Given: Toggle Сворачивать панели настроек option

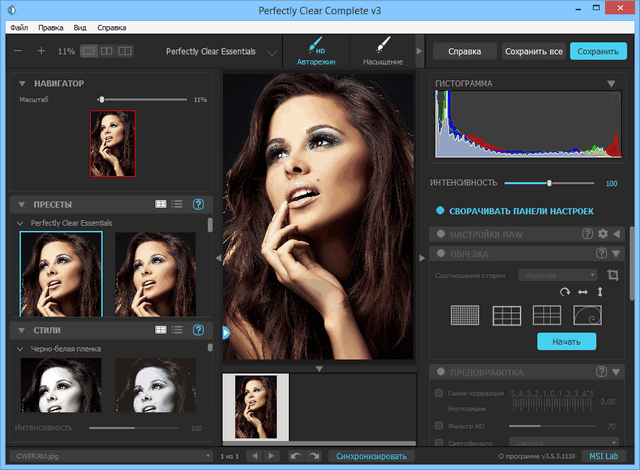Looking at the screenshot, I should [x=440, y=211].
